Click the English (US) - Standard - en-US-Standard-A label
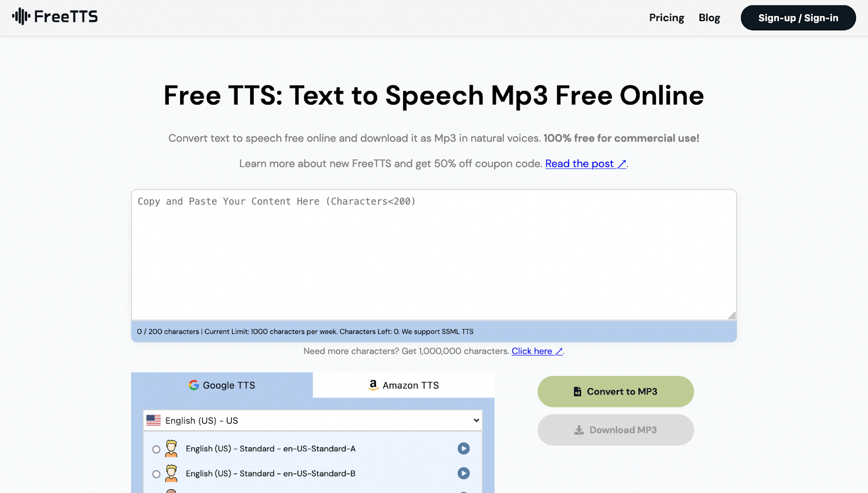 [x=271, y=449]
